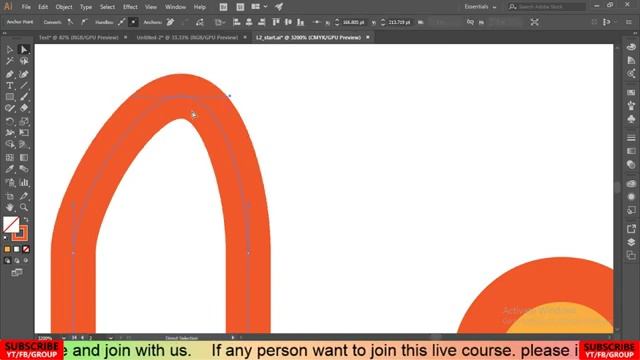640x360 pixels.
Task: Select the Gradient tool
Action: pyautogui.click(x=24, y=158)
